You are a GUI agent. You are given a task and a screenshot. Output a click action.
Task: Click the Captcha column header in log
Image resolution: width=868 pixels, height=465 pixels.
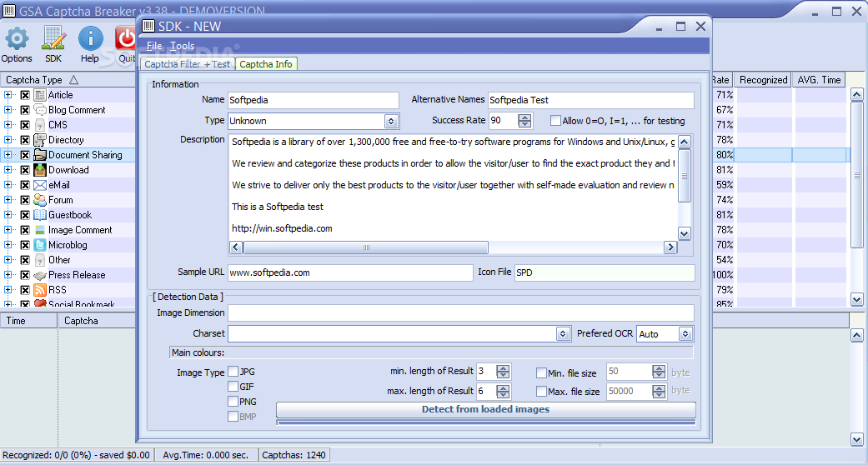pyautogui.click(x=97, y=321)
